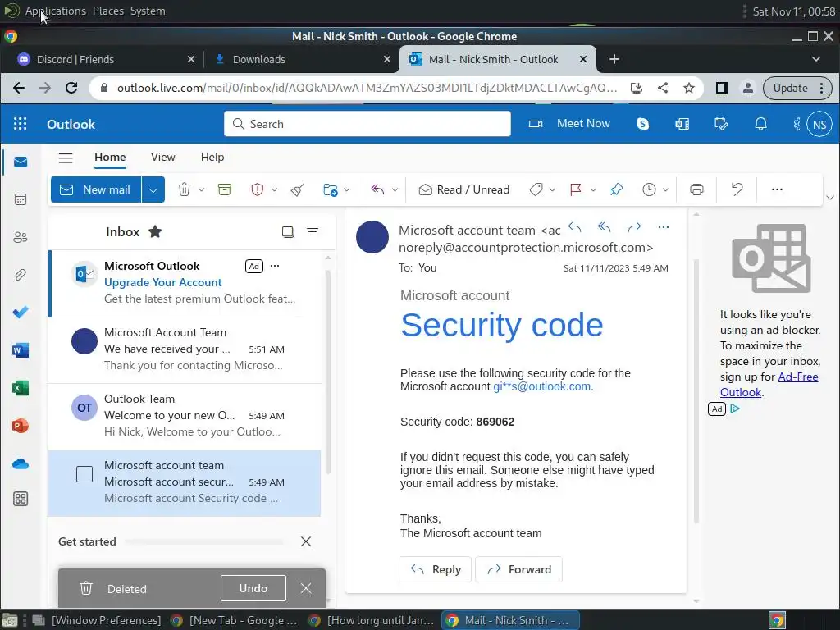This screenshot has height=630, width=840.
Task: Open the People contacts icon in sidebar
Action: 21,237
